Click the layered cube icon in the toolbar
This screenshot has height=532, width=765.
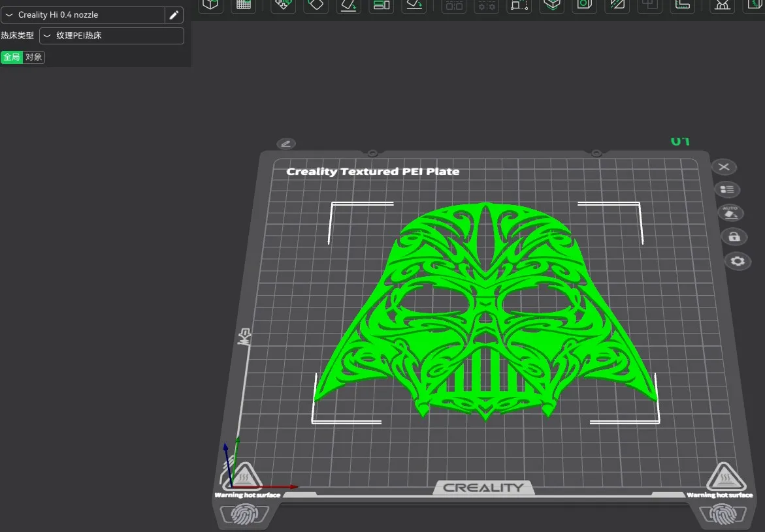[x=552, y=5]
